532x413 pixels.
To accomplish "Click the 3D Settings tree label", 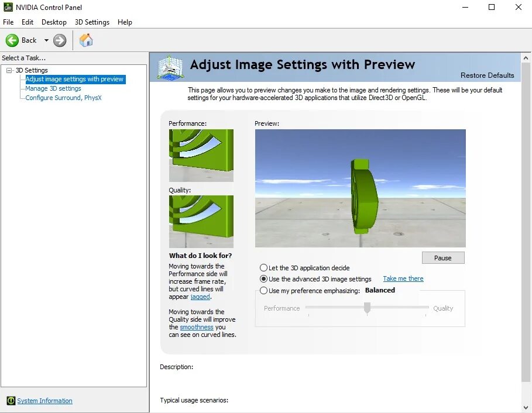I will (32, 70).
